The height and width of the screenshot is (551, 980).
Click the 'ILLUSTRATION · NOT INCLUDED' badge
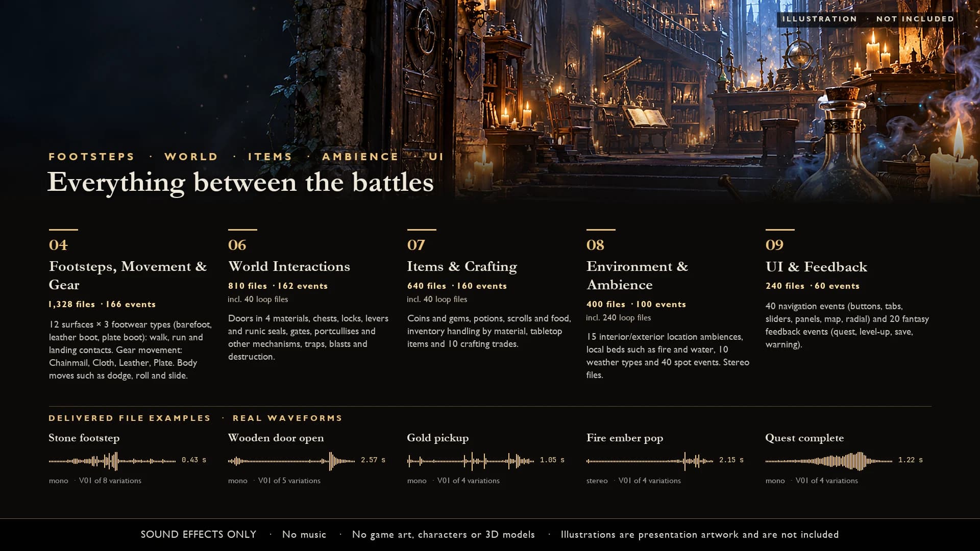click(868, 19)
